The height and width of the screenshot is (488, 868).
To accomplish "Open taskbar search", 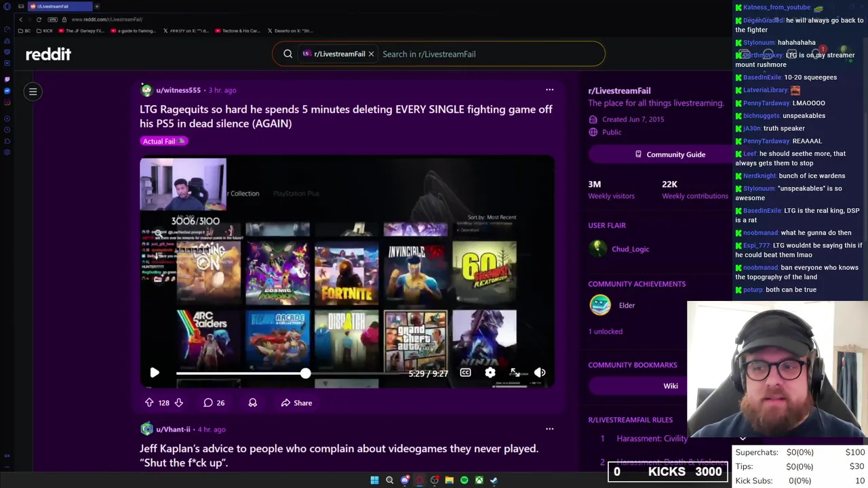I will pyautogui.click(x=389, y=480).
